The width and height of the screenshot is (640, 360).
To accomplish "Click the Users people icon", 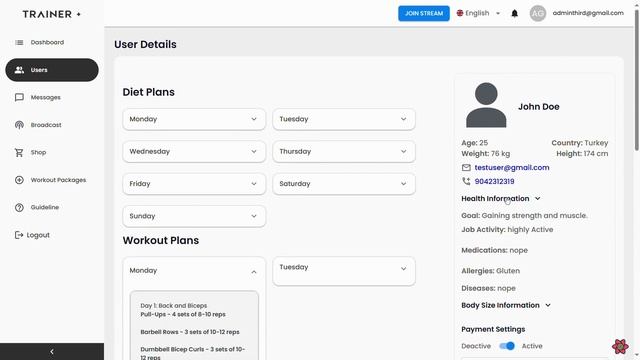I will (19, 70).
